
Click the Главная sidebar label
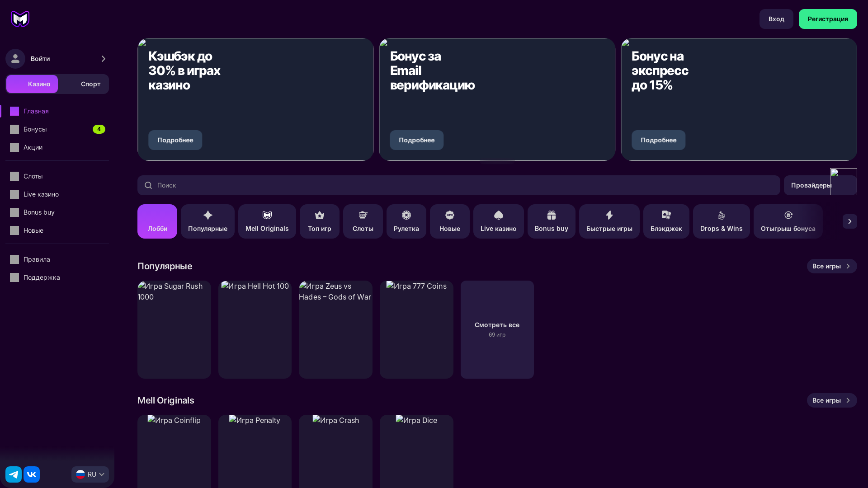point(36,111)
